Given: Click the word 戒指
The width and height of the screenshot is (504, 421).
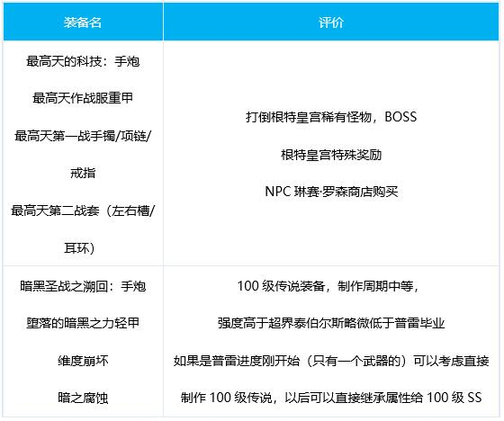Looking at the screenshot, I should [x=83, y=174].
